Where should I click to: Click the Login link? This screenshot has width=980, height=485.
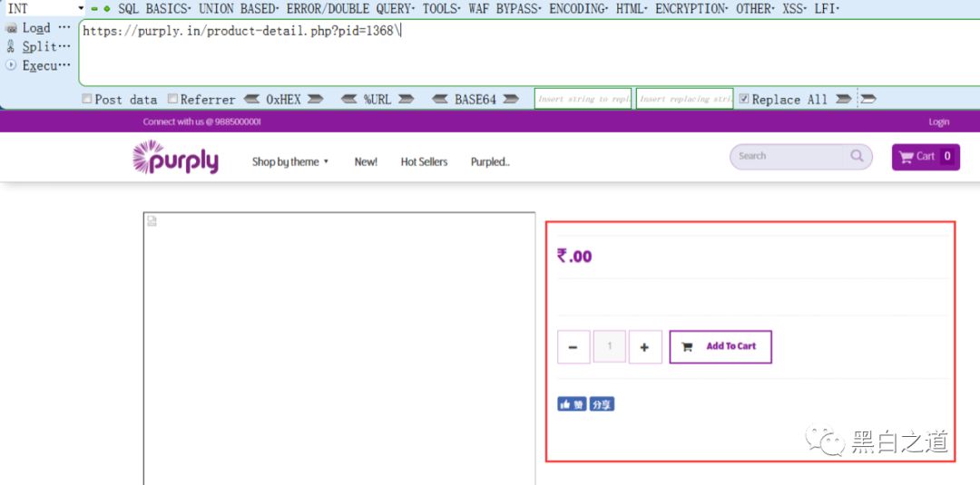click(x=939, y=121)
